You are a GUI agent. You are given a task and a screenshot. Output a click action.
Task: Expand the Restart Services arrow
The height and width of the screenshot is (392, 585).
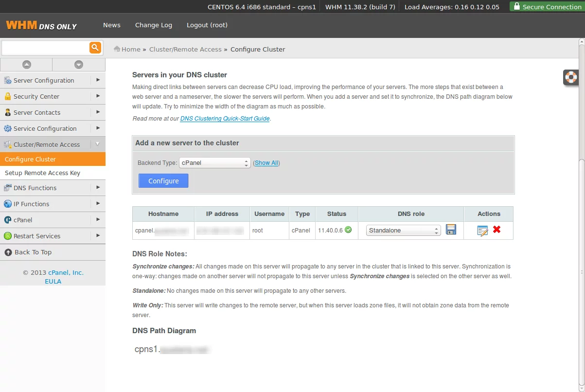98,235
